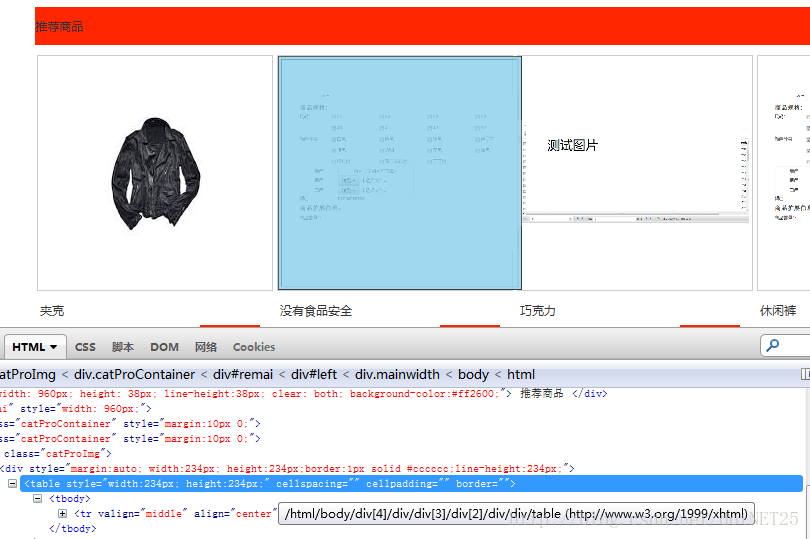Click the black jacket product image
The image size is (810, 539).
point(155,173)
